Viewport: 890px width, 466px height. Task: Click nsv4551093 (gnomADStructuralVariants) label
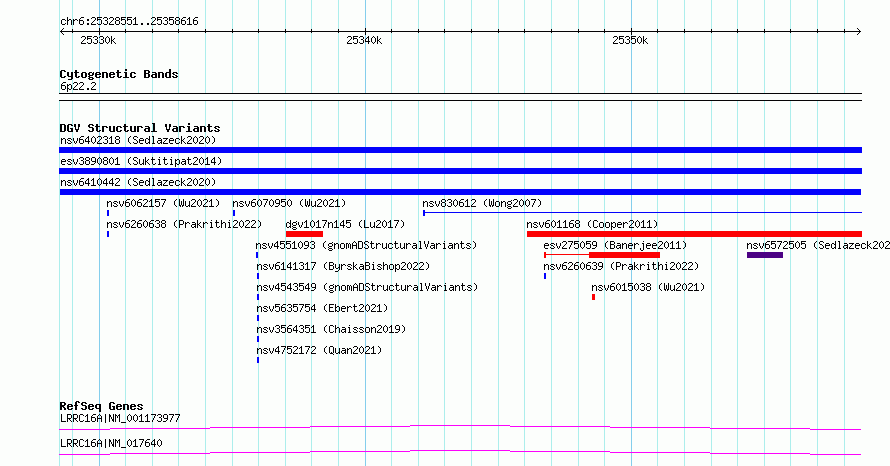(x=366, y=245)
